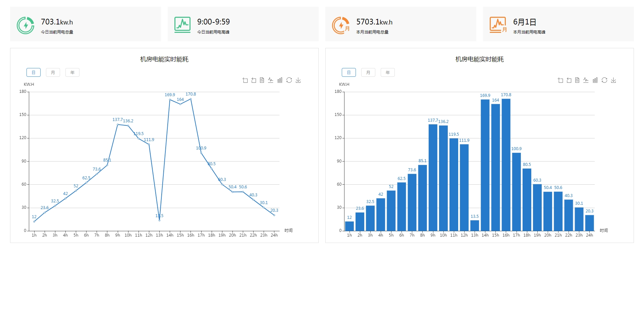Select 月 tab above the line chart
Viewport: 644px width, 314px height.
53,72
